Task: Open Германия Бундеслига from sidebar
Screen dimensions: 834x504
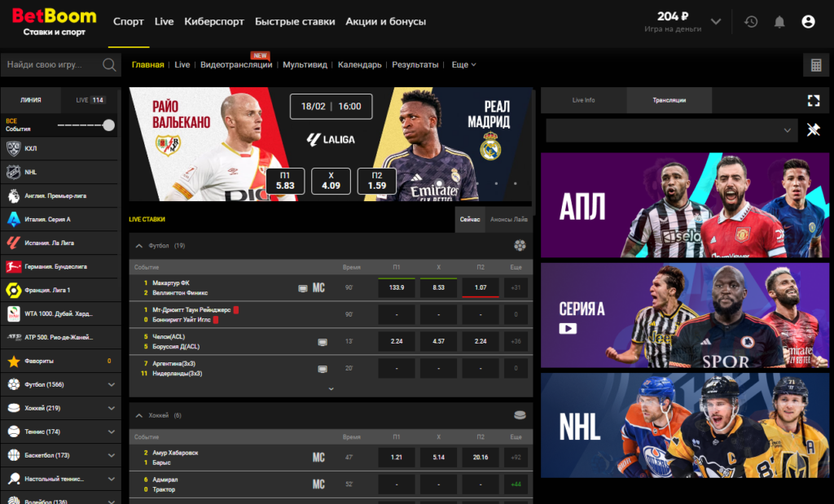Action: tap(59, 266)
